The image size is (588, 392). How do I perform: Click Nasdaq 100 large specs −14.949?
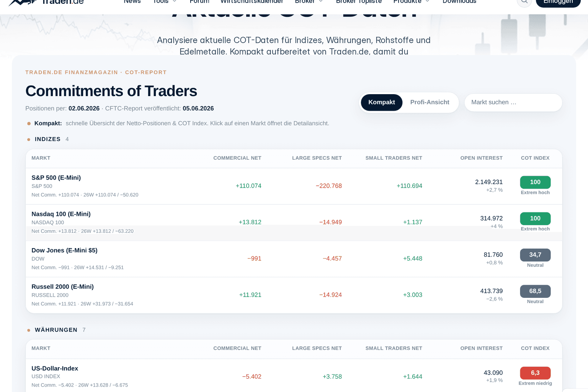[x=331, y=222]
